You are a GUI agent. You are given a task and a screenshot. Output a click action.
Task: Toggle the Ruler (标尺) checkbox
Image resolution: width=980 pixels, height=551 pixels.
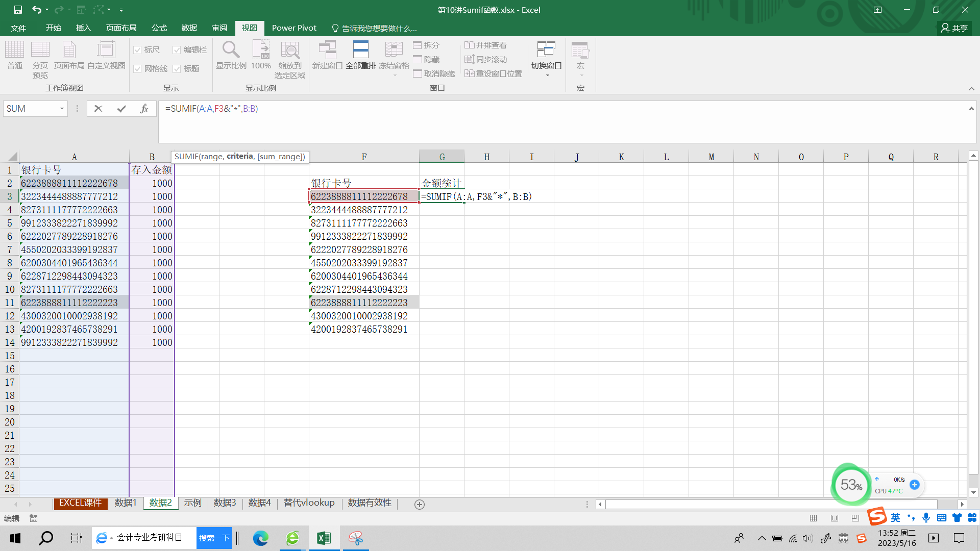pos(137,49)
